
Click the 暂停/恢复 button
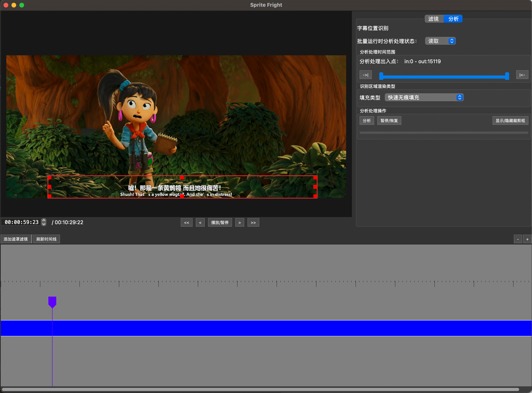coord(389,121)
